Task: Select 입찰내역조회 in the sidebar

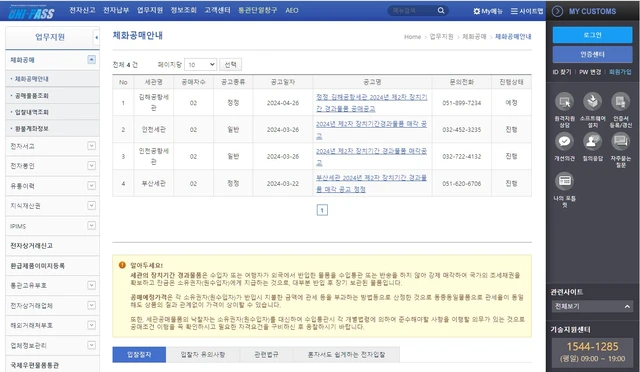Action: click(32, 112)
